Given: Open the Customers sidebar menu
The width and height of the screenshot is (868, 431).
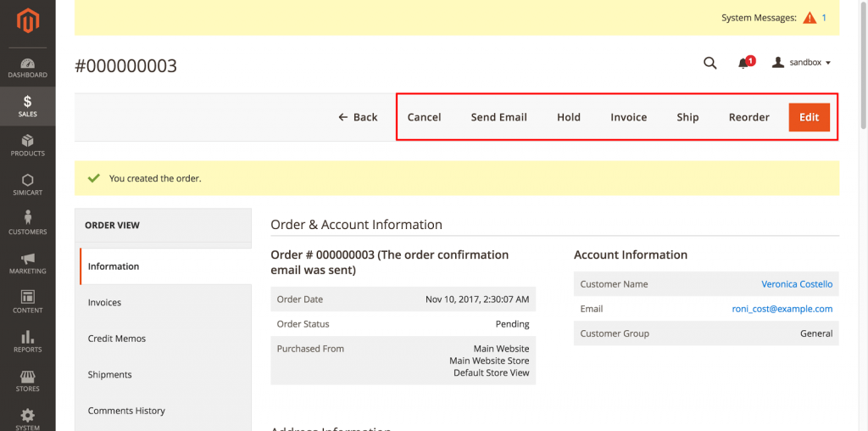Looking at the screenshot, I should click(28, 224).
